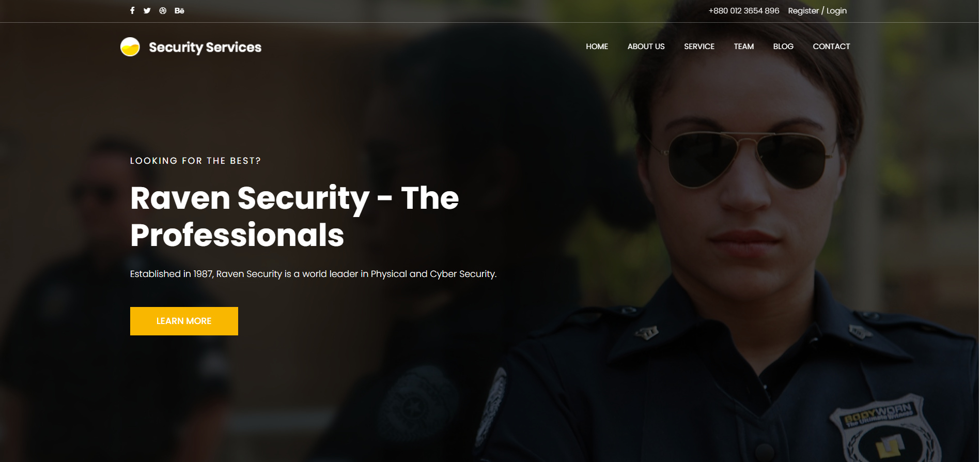Click the LOOKING FOR THE BEST? tagline

pos(195,161)
